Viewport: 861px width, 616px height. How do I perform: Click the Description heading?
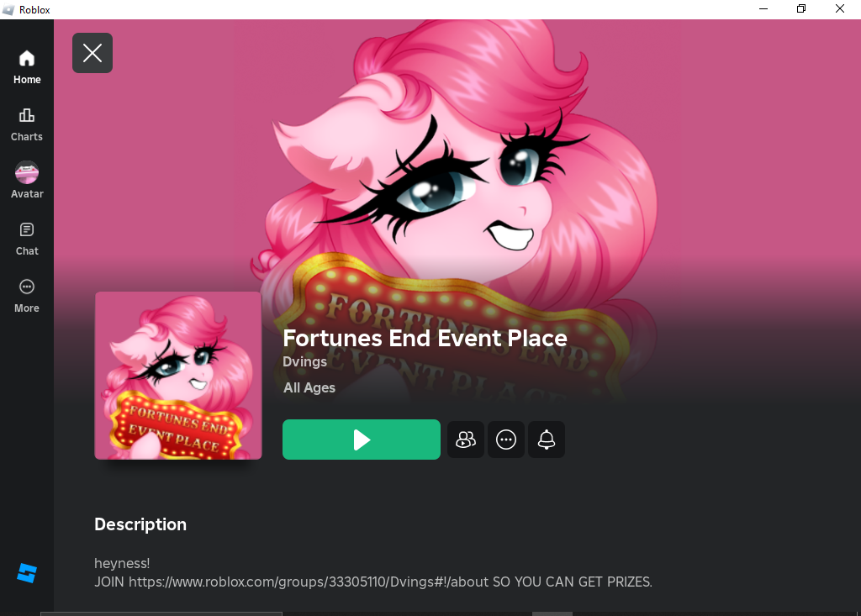(140, 524)
